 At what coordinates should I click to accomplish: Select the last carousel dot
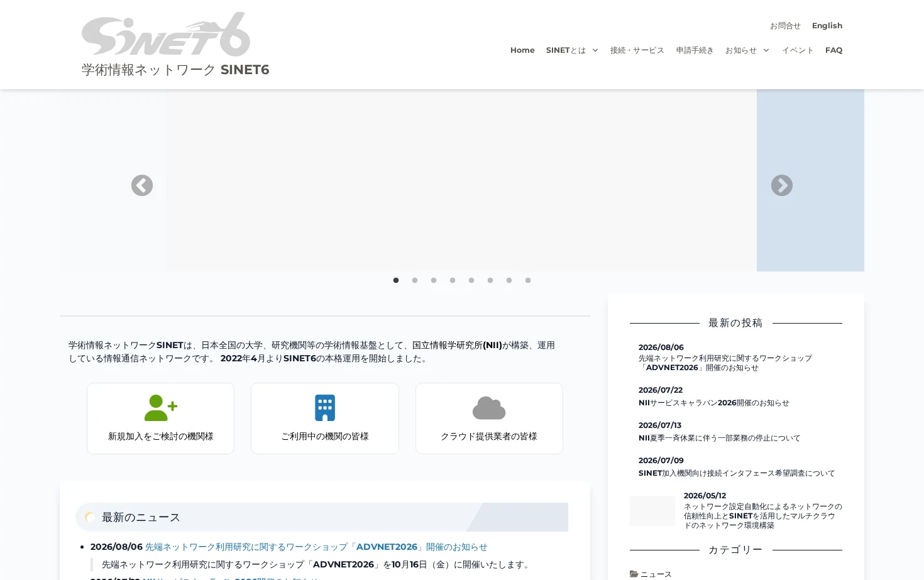(528, 280)
